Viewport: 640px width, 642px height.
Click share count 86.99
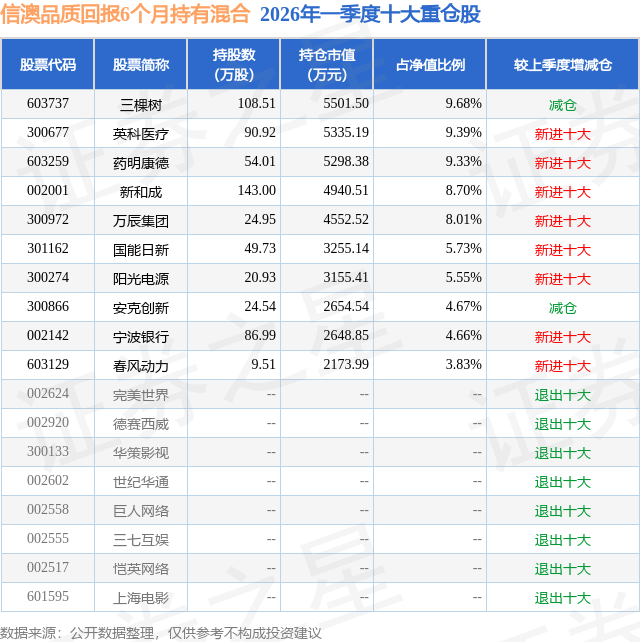(260, 336)
